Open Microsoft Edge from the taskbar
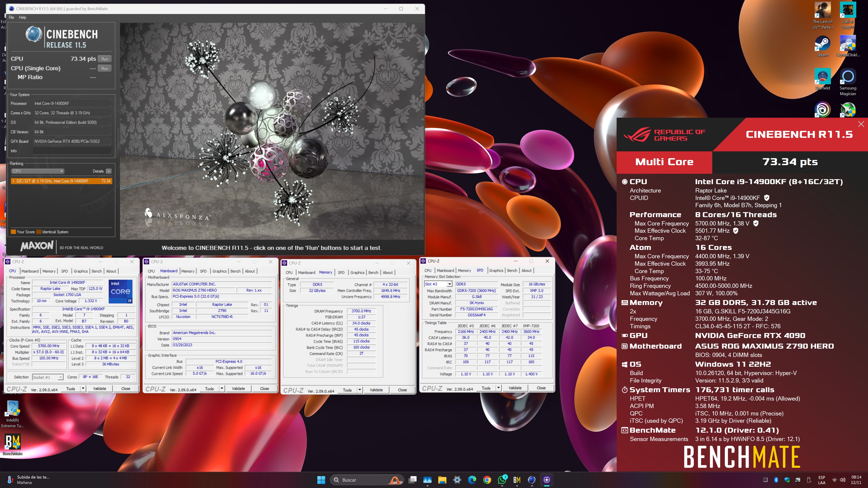The height and width of the screenshot is (488, 868). click(x=472, y=480)
